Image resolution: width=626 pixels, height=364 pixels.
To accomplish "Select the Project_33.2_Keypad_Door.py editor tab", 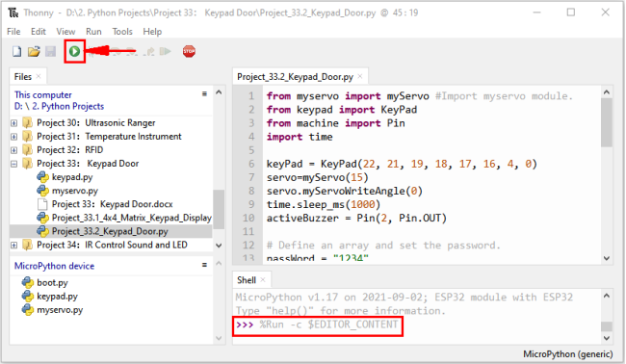I will point(295,77).
